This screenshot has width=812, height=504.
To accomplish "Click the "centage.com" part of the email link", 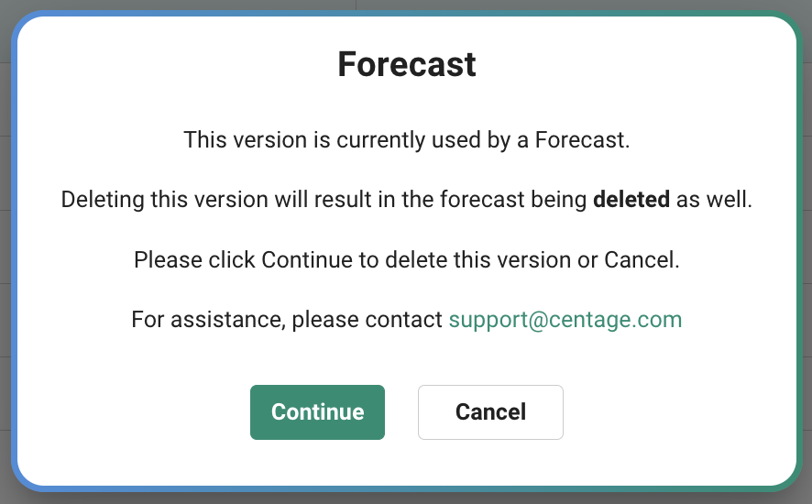I will click(615, 320).
